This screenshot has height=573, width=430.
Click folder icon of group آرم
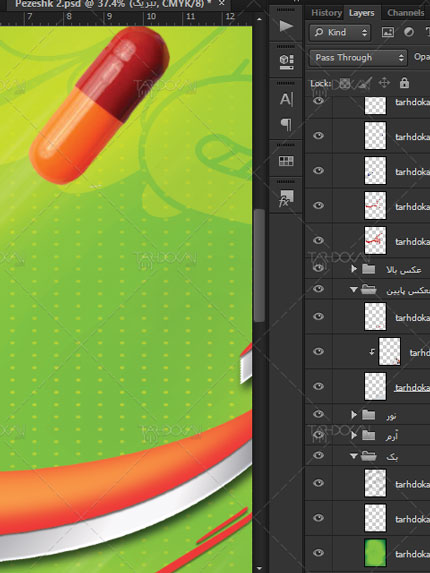[x=368, y=435]
